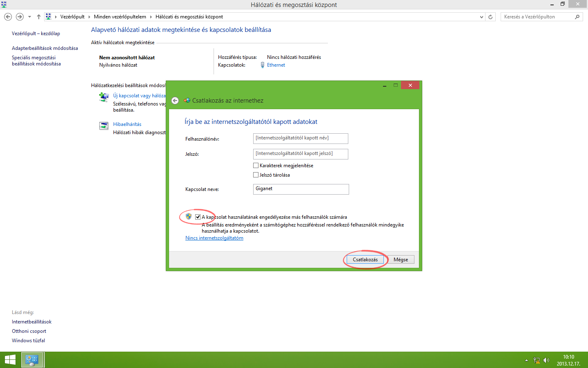This screenshot has width=588, height=368.
Task: Click the Ethernet connection icon
Action: click(x=262, y=65)
